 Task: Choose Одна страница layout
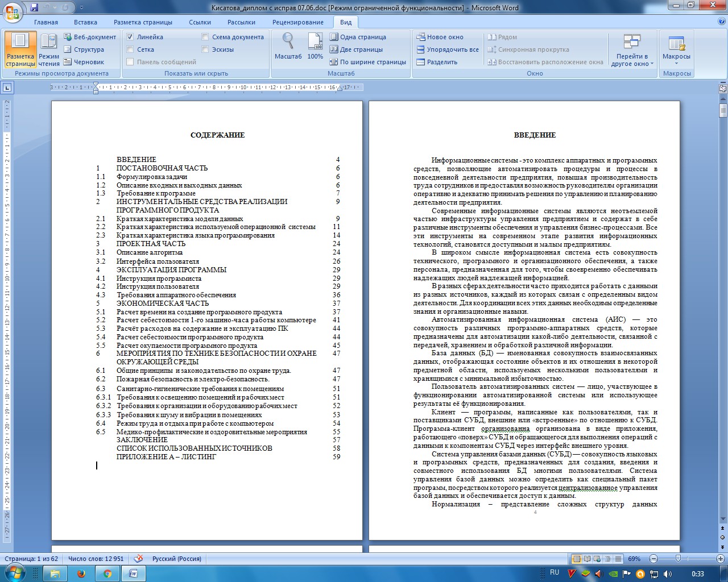[x=358, y=37]
